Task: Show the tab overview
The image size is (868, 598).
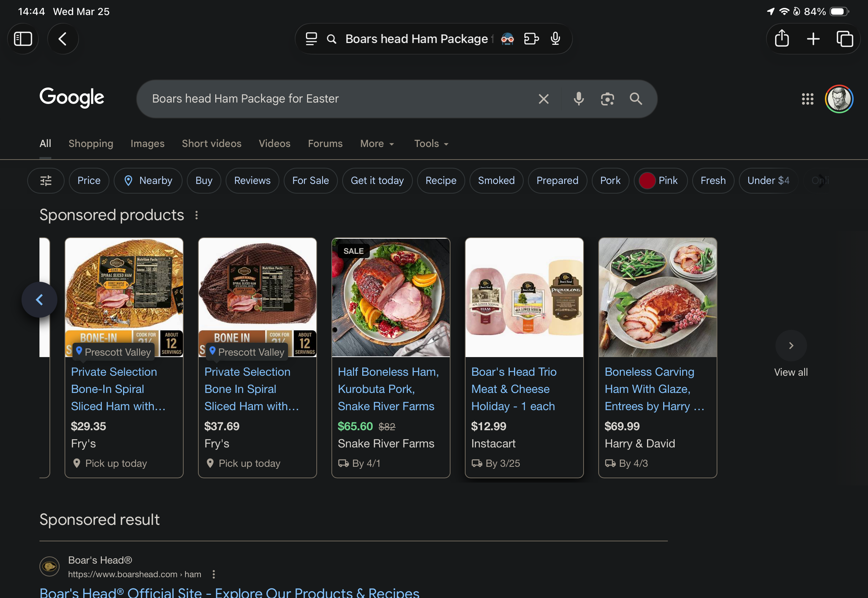Action: tap(845, 39)
